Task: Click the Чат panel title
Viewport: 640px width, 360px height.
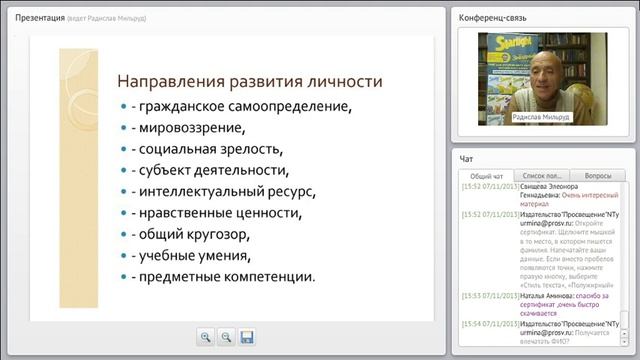Action: pos(466,159)
